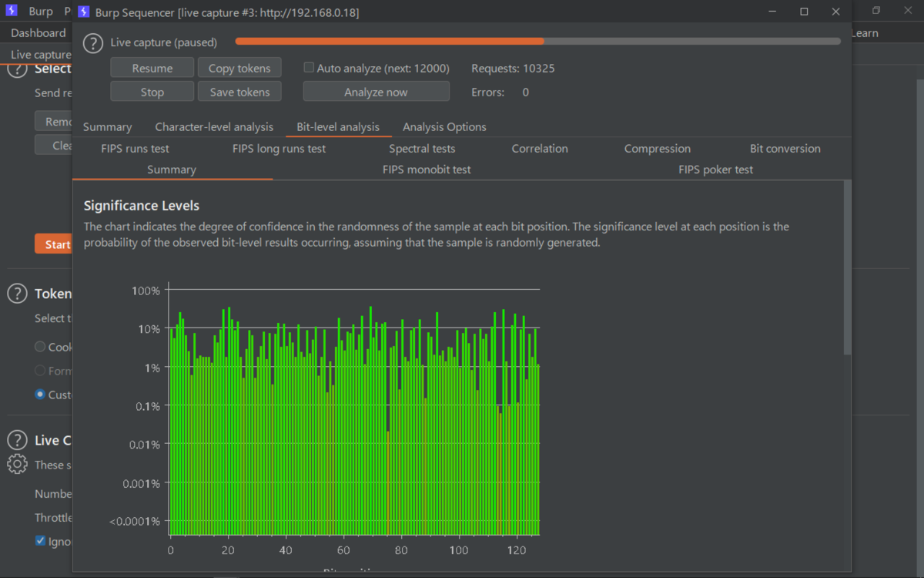Click the 0.01% axis label

(144, 445)
